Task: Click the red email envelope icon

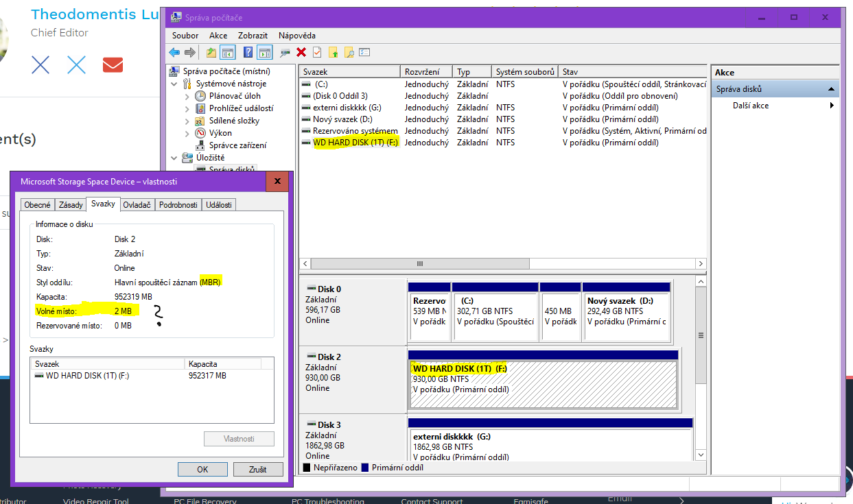Action: [113, 65]
